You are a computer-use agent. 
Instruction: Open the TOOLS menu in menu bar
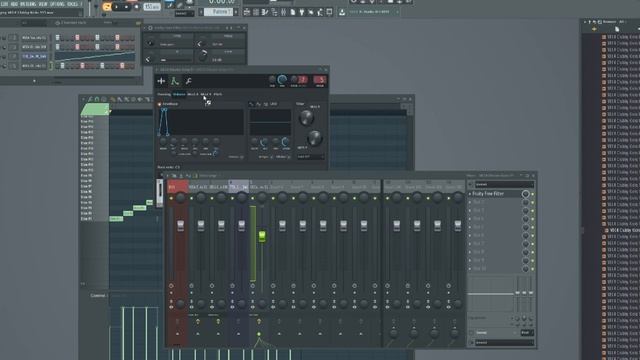click(x=72, y=4)
